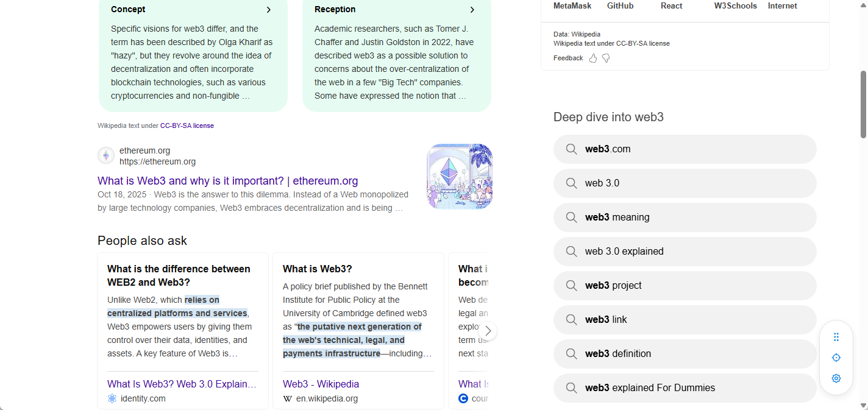Expand the Concept card chevron
This screenshot has width=868, height=410.
[x=269, y=10]
